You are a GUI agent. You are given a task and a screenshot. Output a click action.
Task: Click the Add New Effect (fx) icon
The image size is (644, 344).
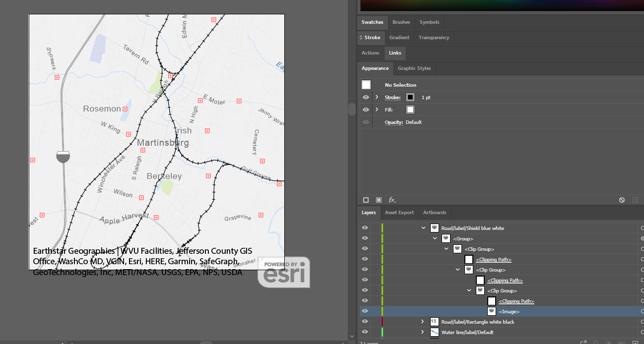[x=391, y=200]
